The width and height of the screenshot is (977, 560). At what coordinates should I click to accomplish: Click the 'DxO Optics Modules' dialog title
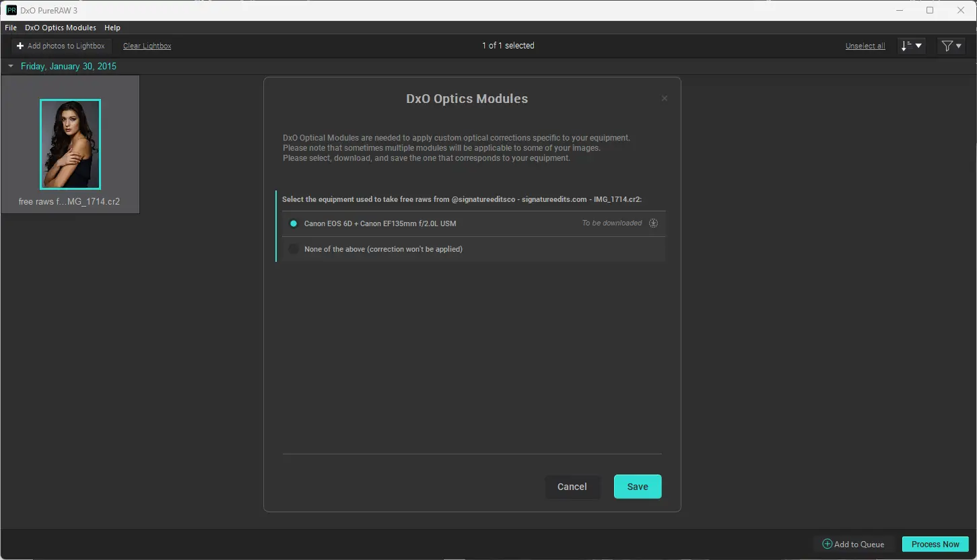[467, 98]
